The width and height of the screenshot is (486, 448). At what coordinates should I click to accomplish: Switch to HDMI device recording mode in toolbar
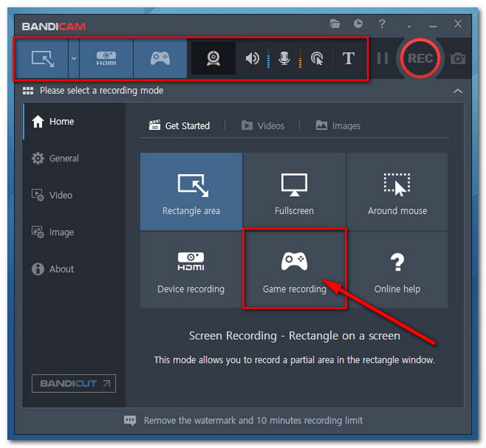pyautogui.click(x=106, y=59)
